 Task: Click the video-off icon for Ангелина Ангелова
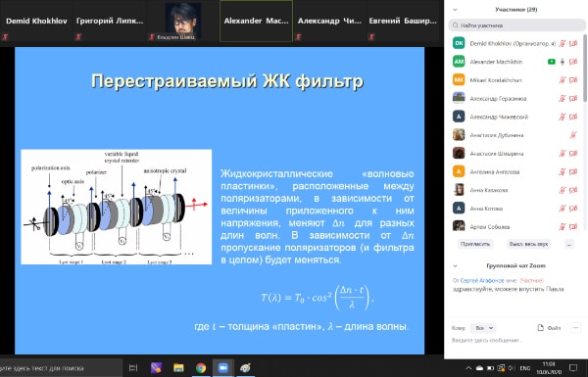pos(573,171)
